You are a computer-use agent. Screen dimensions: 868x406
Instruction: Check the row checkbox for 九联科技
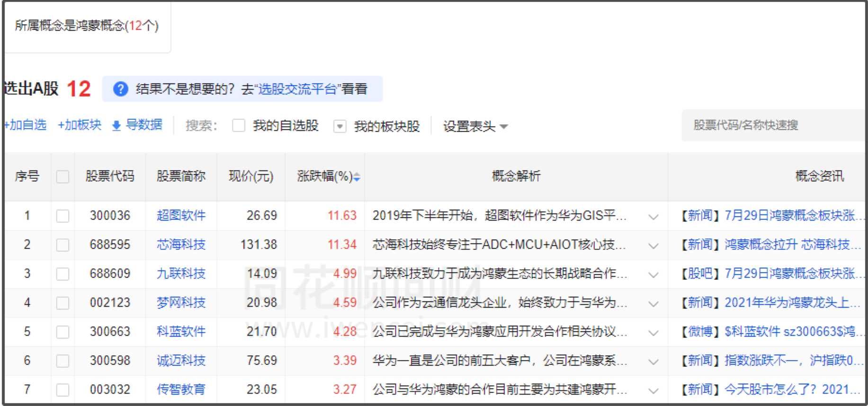pyautogui.click(x=63, y=274)
